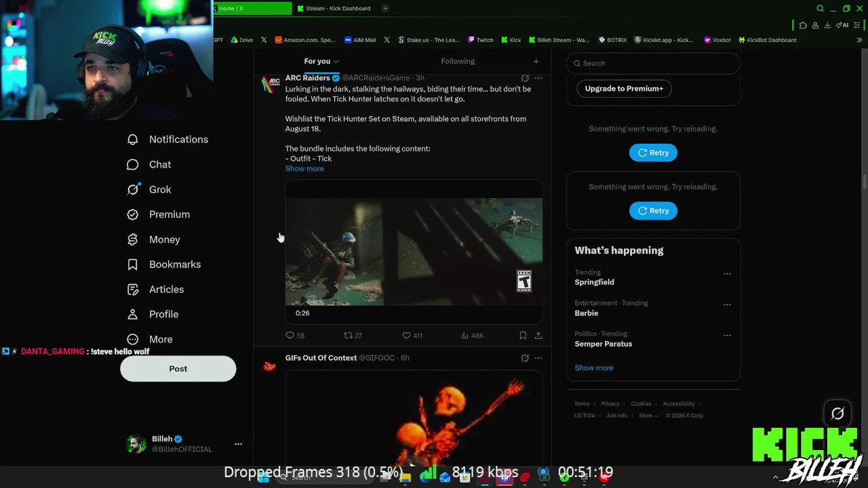Click Upgrade to Premium+ button

coord(624,89)
